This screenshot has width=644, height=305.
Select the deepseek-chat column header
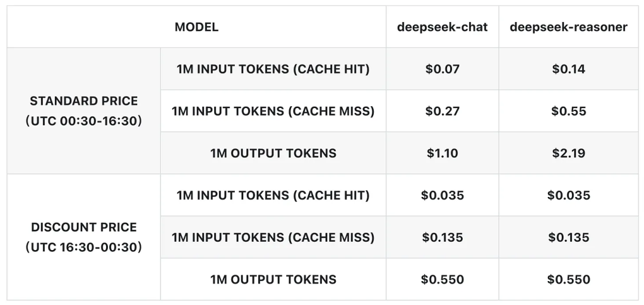click(x=442, y=27)
